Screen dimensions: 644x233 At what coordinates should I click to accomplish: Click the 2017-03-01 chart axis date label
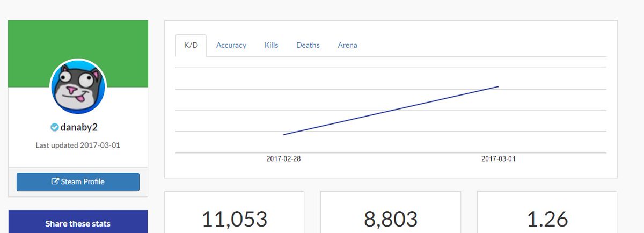coord(499,159)
